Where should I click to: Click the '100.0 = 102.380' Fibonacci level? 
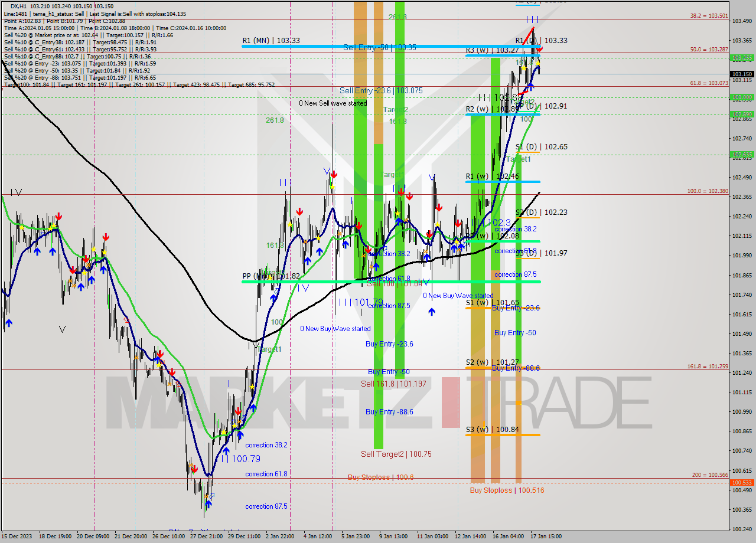708,191
